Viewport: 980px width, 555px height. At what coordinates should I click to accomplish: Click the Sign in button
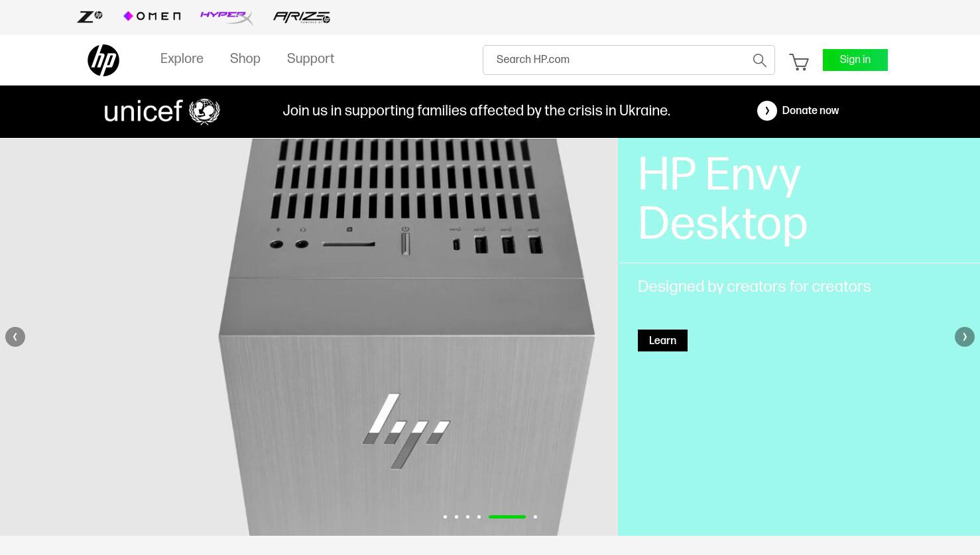855,60
